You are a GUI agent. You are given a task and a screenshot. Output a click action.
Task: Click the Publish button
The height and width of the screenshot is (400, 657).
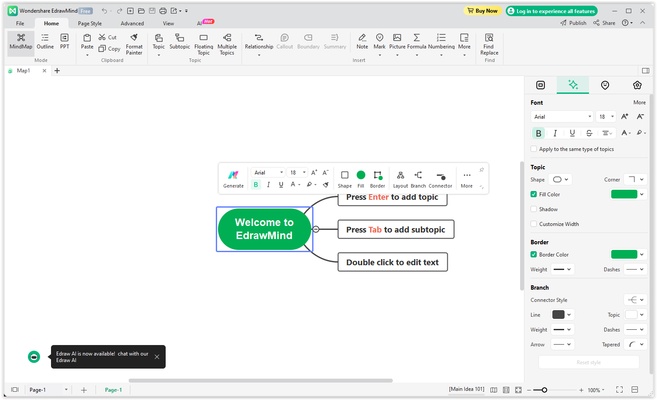pos(573,23)
